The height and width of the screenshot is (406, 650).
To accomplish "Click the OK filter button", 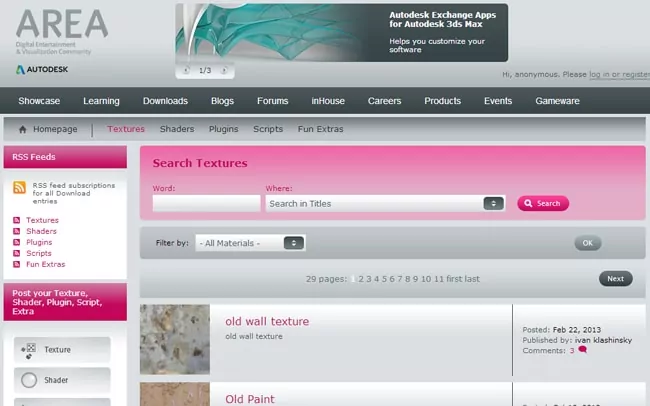I will tap(587, 243).
